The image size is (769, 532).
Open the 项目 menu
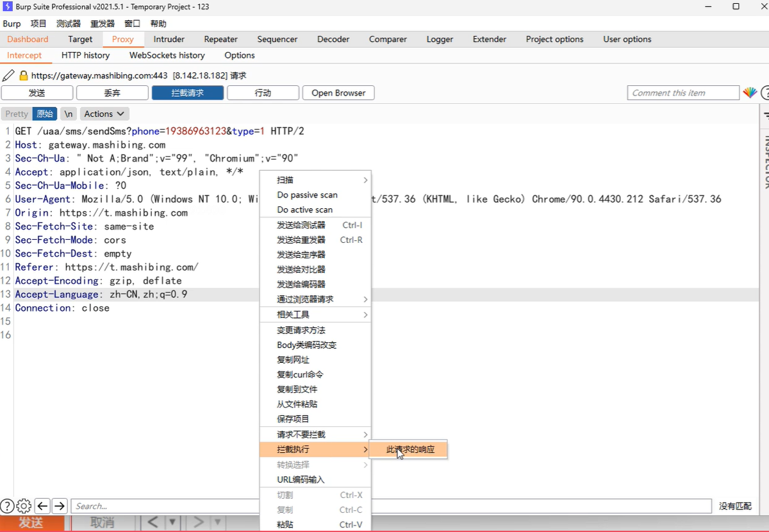(38, 24)
